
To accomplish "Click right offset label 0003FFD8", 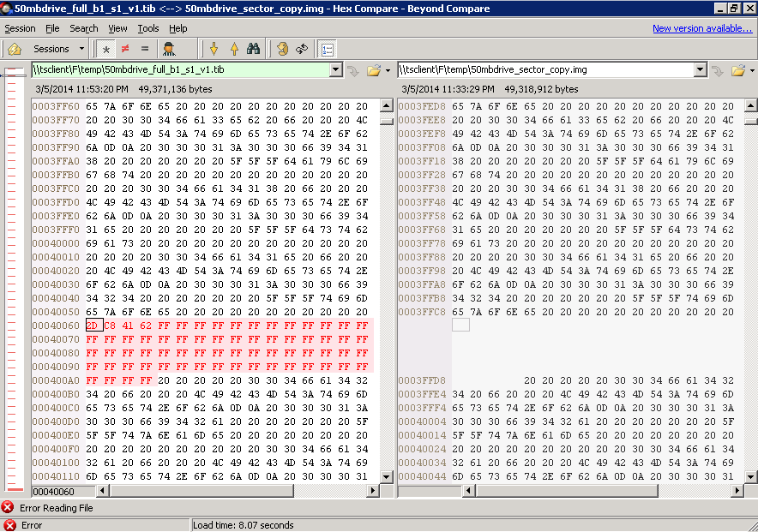I will click(x=422, y=380).
